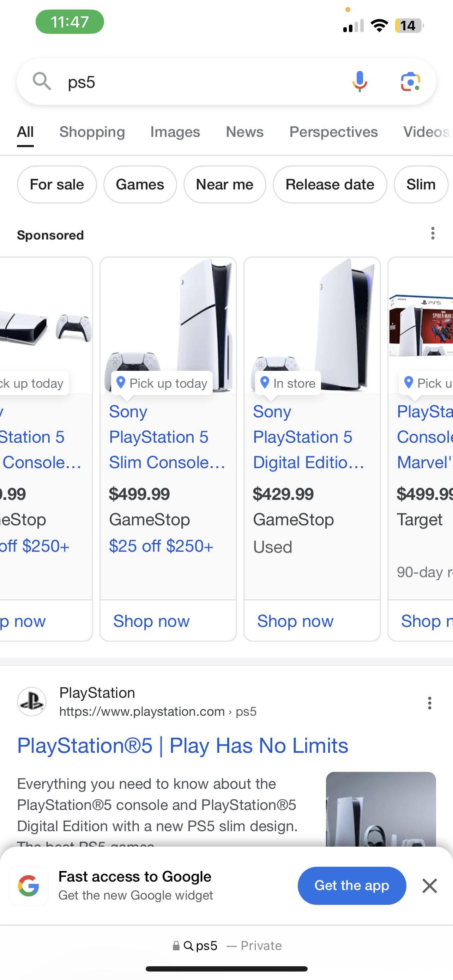Tap the PlayStation logo favicon

click(32, 702)
